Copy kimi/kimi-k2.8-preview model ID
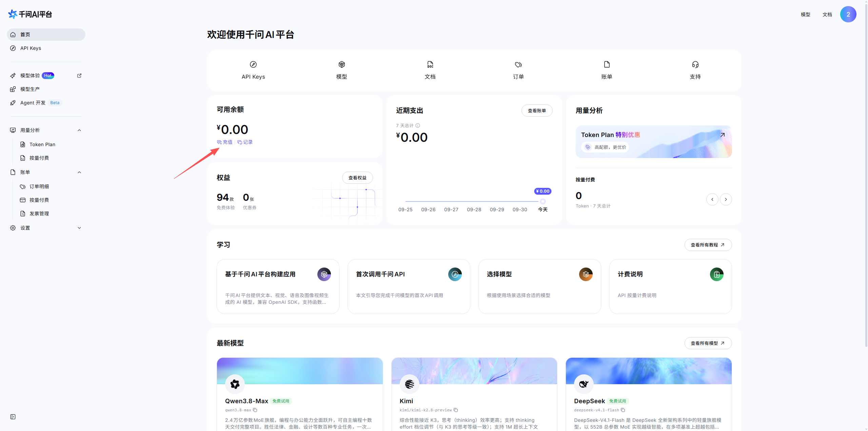This screenshot has height=431, width=868. (456, 410)
